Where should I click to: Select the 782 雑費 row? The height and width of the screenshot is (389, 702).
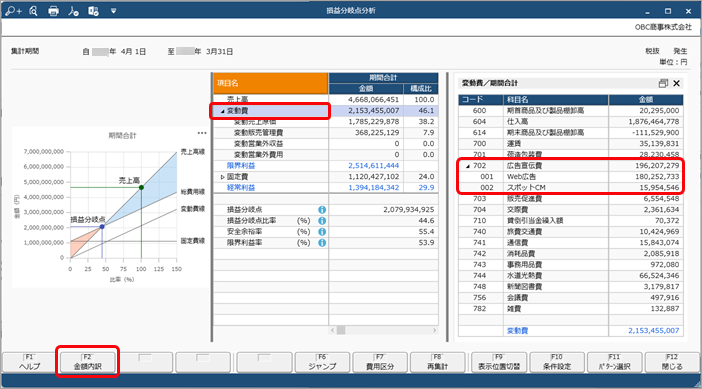[571, 308]
